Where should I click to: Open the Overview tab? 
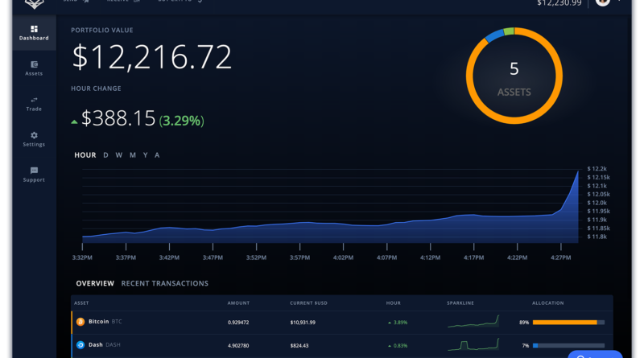(95, 283)
